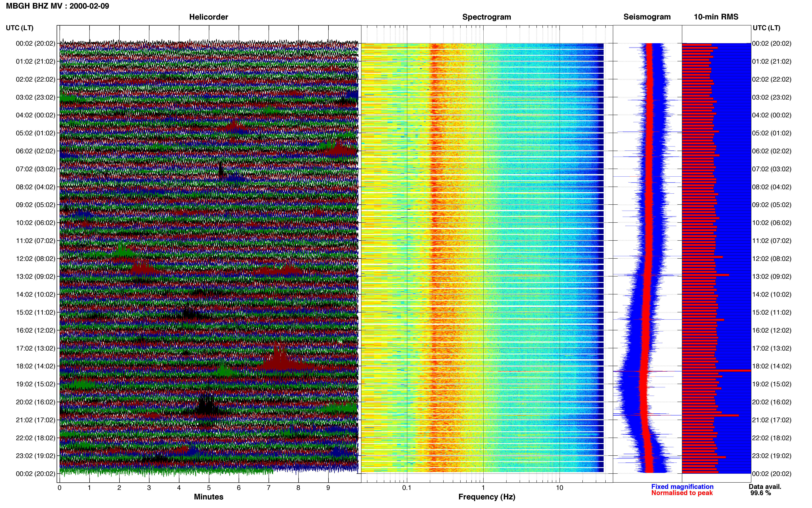
Task: Click left time label '15:02 (11:02)'
Action: pyautogui.click(x=36, y=313)
